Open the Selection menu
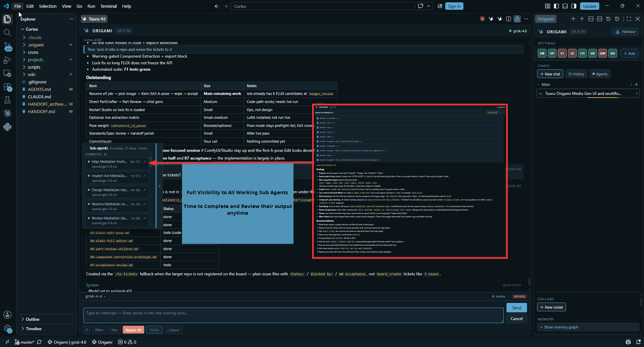Viewport: 644px width, 347px height. pos(48,6)
